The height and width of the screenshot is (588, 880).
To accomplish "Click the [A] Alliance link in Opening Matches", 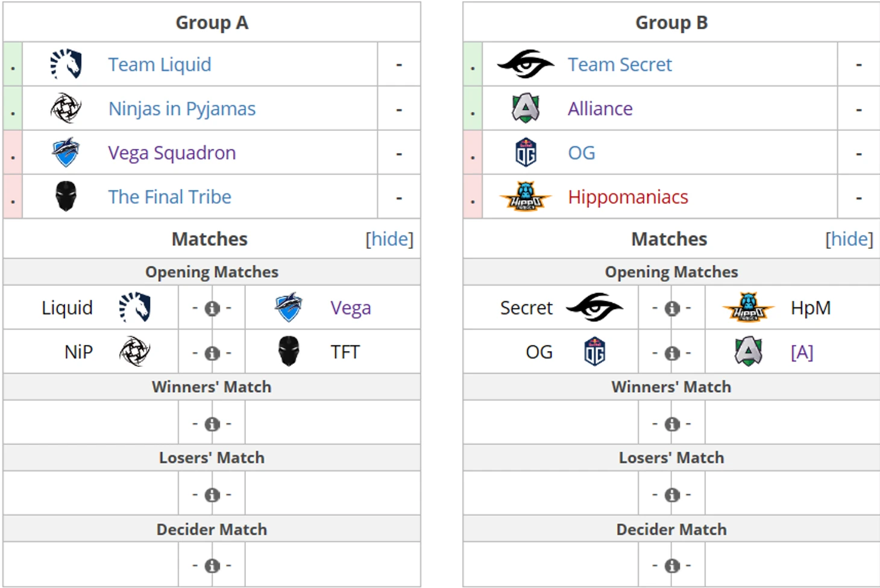I will pyautogui.click(x=802, y=352).
